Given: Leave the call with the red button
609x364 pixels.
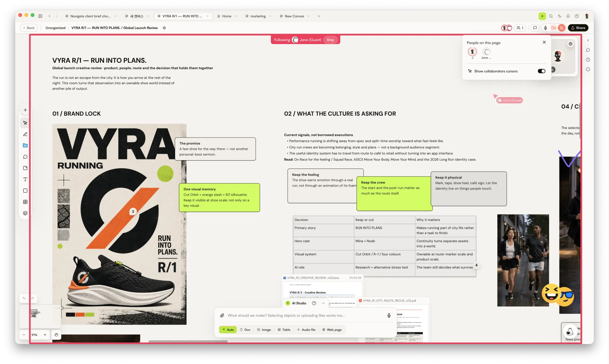Looking at the screenshot, I should coord(561,28).
